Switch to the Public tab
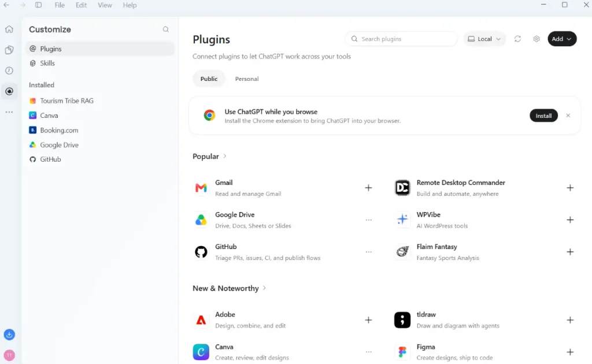Screen dimensions: 592x364 [209, 79]
